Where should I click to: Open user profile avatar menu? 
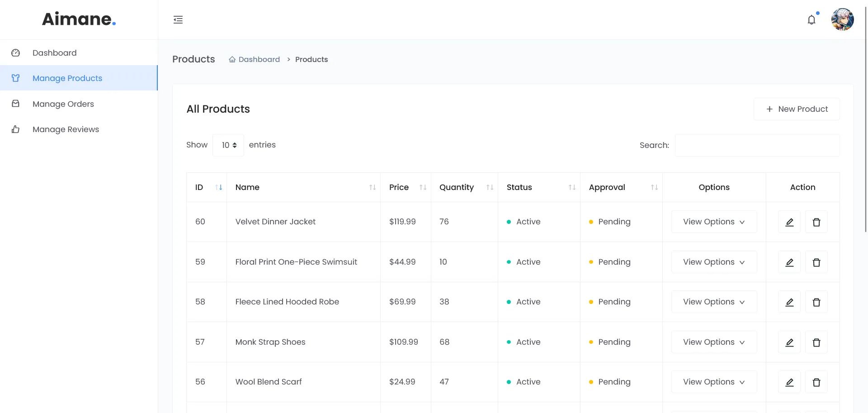(842, 19)
